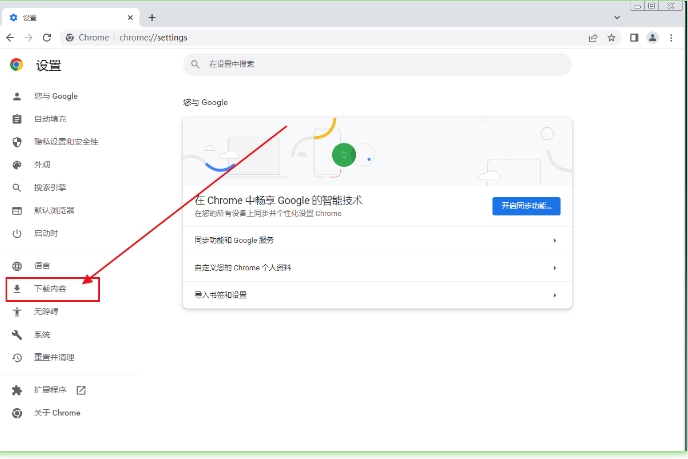Open the 自定义您的 Chrome 个人资料 row

[x=377, y=268]
